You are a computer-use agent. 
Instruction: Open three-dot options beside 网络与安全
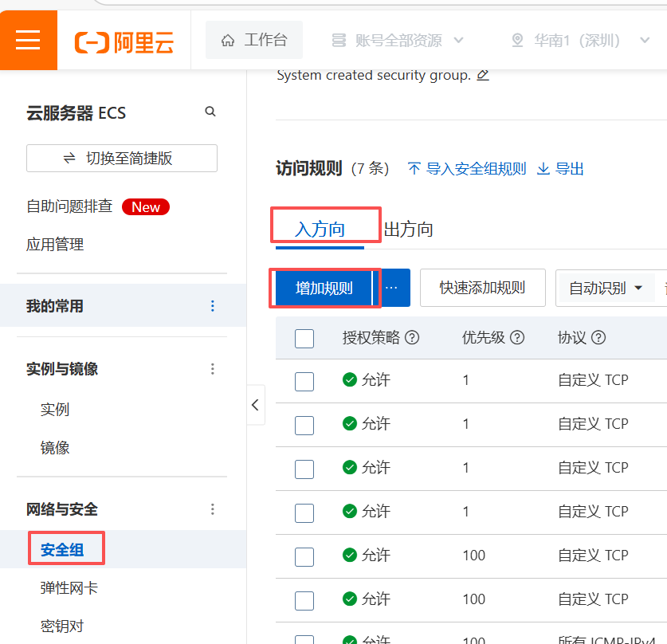pyautogui.click(x=212, y=509)
